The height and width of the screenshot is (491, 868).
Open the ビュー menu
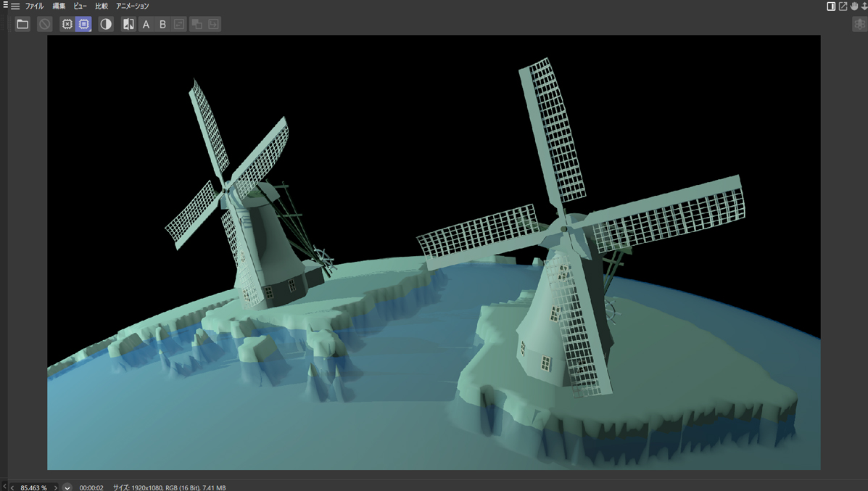click(x=80, y=6)
